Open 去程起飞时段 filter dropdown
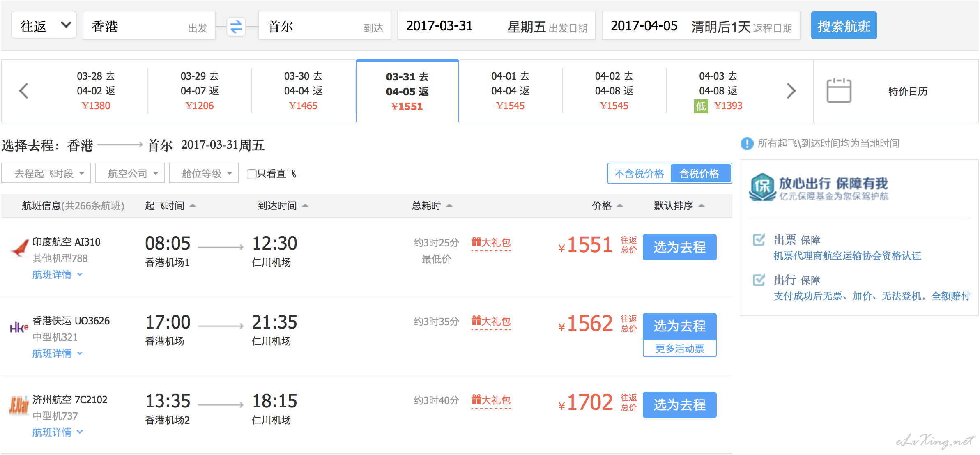 (46, 173)
